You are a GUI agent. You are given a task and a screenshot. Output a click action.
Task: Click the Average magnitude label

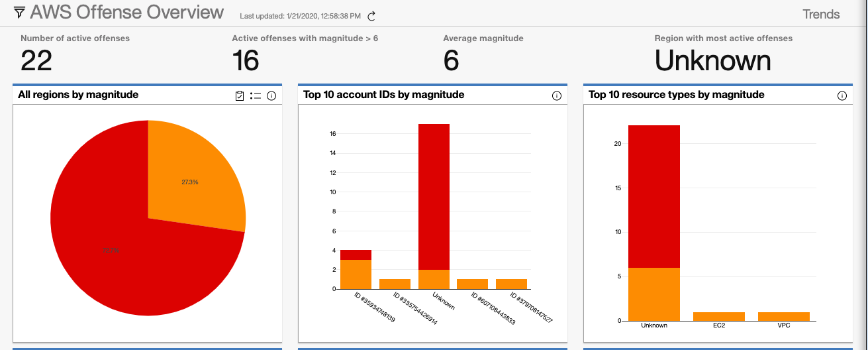coord(483,38)
